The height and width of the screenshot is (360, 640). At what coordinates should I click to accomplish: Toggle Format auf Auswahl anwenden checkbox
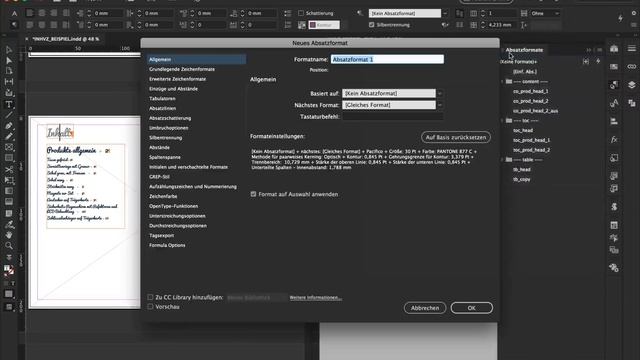point(253,194)
